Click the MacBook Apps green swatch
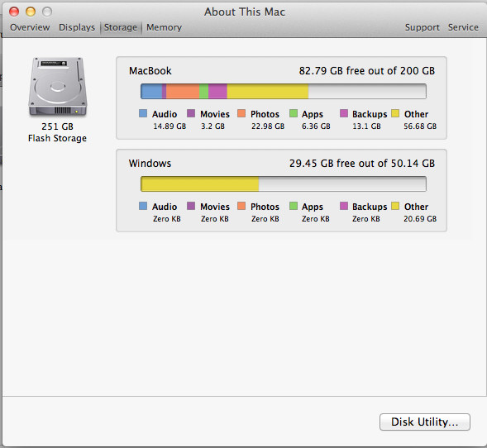Screen dimensions: 487x448 pos(294,113)
